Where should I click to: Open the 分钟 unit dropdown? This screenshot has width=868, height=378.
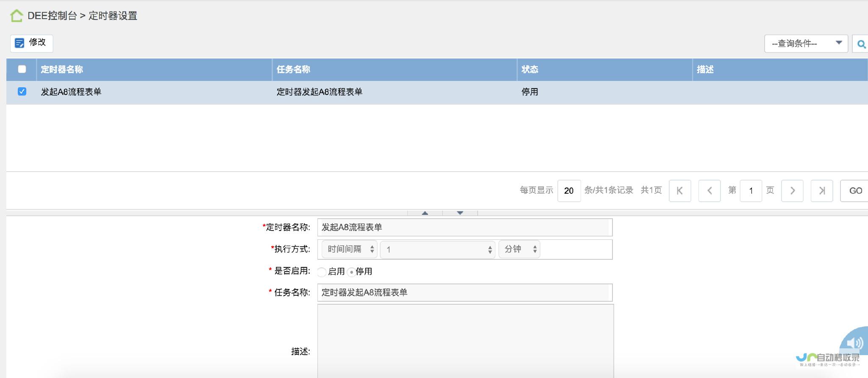coord(519,249)
